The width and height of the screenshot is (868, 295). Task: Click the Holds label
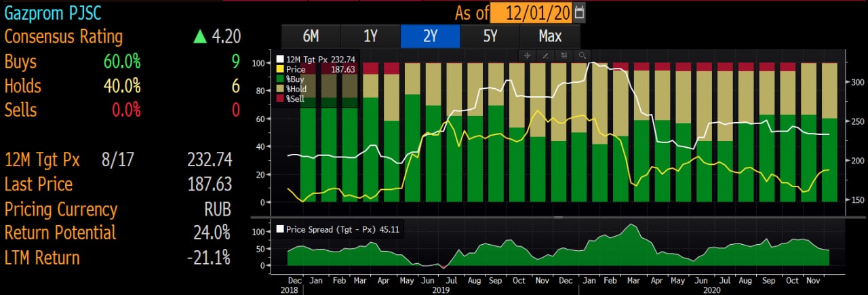click(22, 86)
